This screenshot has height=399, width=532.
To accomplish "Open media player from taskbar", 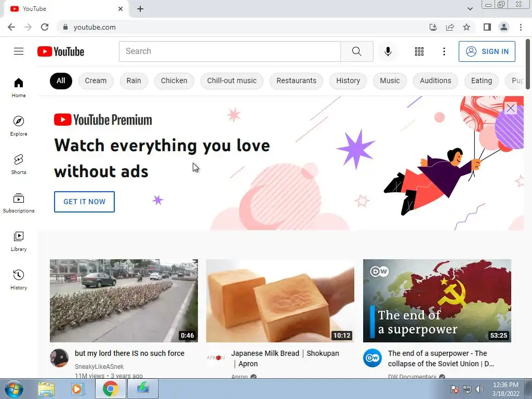I will 78,389.
